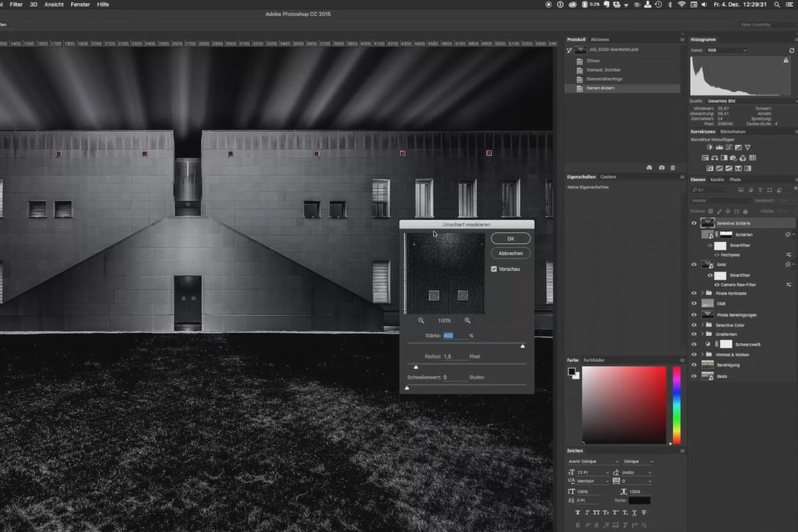
Task: Switch to the Bibliotheken tab
Action: click(732, 132)
